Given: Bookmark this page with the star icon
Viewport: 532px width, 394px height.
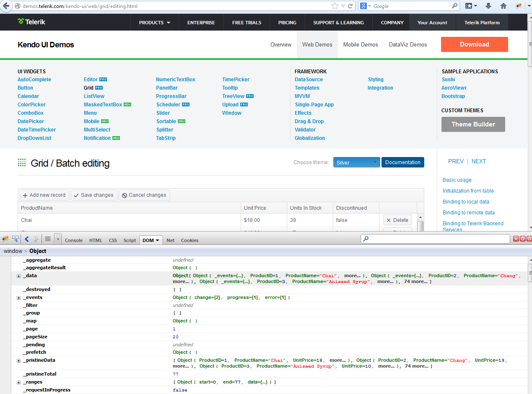Looking at the screenshot, I should click(x=335, y=6).
